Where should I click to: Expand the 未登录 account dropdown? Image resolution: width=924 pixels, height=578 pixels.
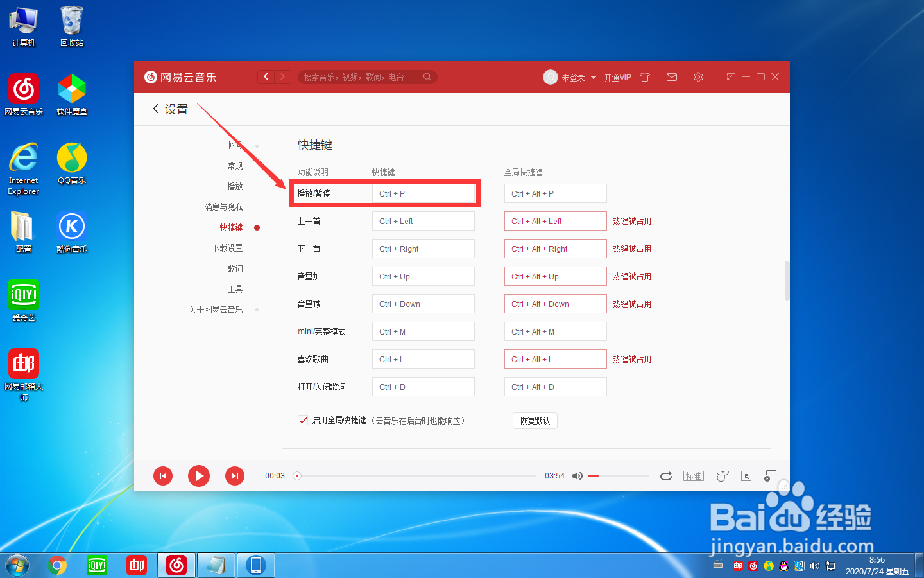click(594, 78)
